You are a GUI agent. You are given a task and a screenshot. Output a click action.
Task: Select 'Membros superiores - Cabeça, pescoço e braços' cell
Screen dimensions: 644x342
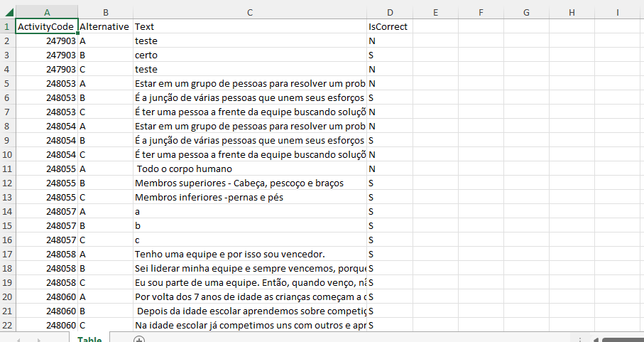tap(250, 183)
